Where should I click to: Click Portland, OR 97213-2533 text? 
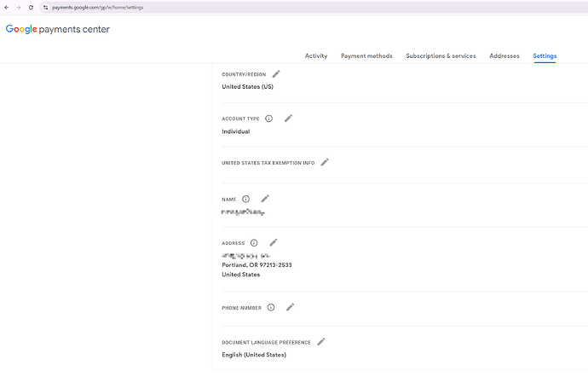coord(257,264)
